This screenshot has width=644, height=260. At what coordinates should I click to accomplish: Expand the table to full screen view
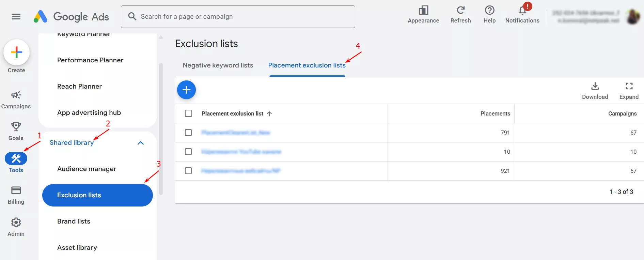pyautogui.click(x=628, y=90)
